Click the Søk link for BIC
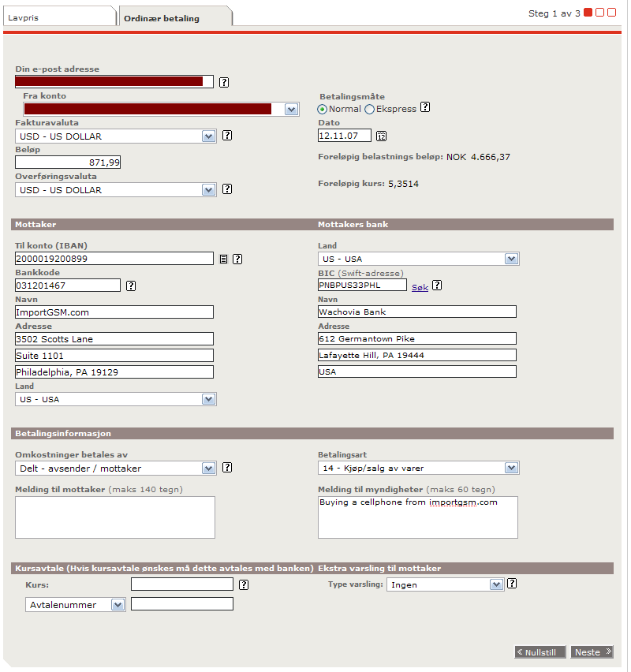This screenshot has height=672, width=631. coord(420,288)
